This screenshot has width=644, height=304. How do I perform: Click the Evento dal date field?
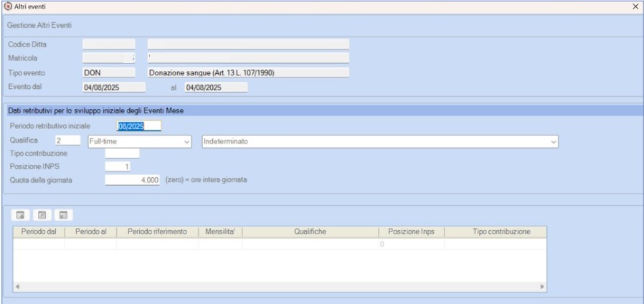pyautogui.click(x=114, y=87)
